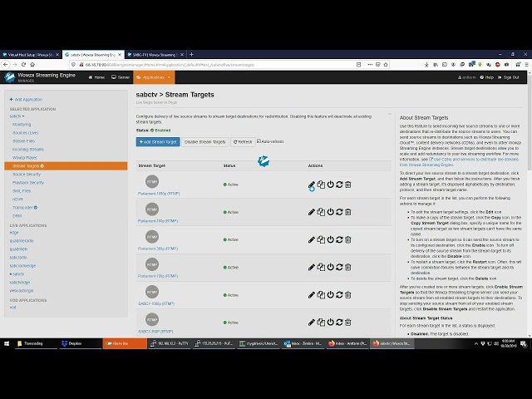Open the Help link
532x399 pixels.
pos(486,77)
